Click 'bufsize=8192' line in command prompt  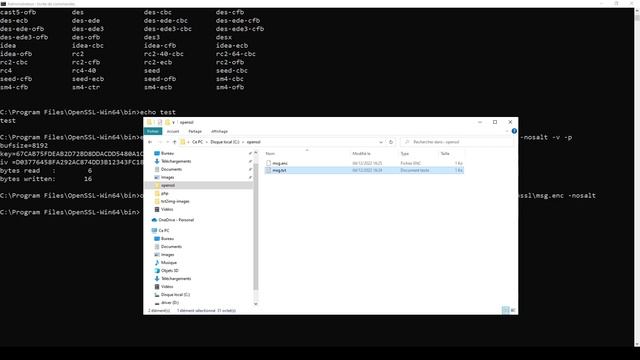(x=24, y=145)
